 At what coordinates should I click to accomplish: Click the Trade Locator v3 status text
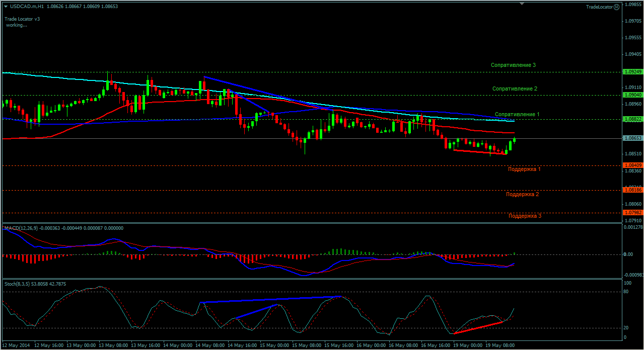coord(22,19)
